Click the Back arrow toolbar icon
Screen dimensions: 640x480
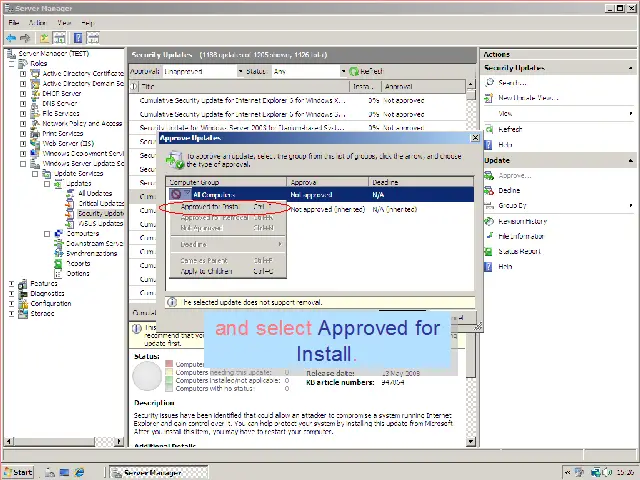11,38
